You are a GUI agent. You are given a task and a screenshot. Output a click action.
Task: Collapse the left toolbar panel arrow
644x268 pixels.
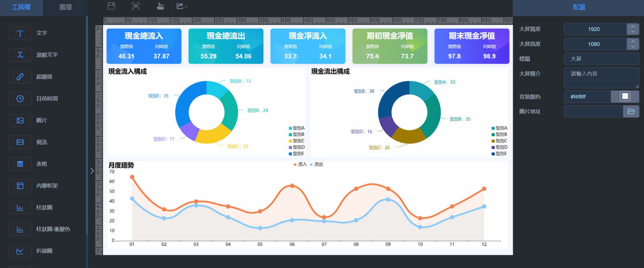(92, 171)
